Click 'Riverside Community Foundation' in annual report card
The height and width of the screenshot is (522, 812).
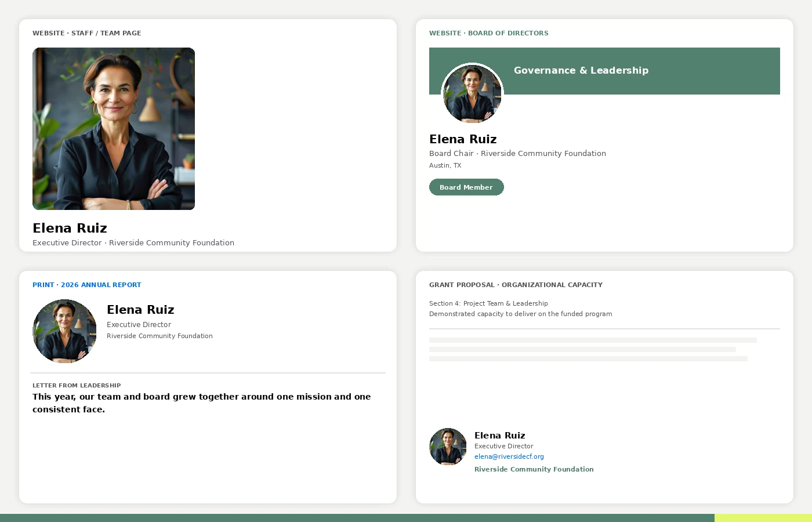[x=159, y=336]
